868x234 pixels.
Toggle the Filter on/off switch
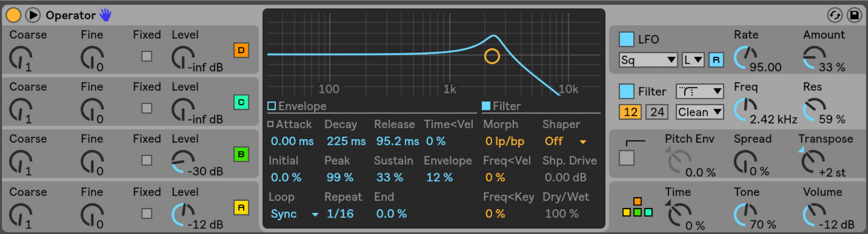[626, 91]
